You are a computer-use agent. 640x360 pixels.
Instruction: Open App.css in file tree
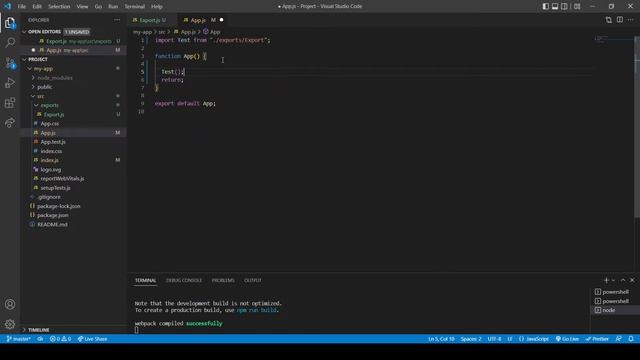[73, 123]
